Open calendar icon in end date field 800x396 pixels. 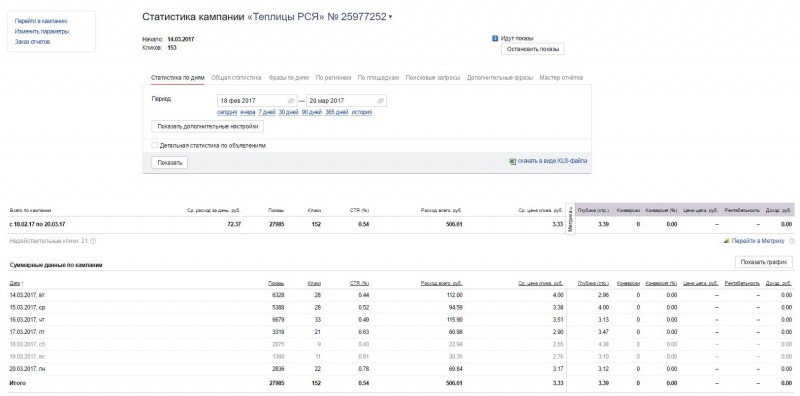coord(380,101)
